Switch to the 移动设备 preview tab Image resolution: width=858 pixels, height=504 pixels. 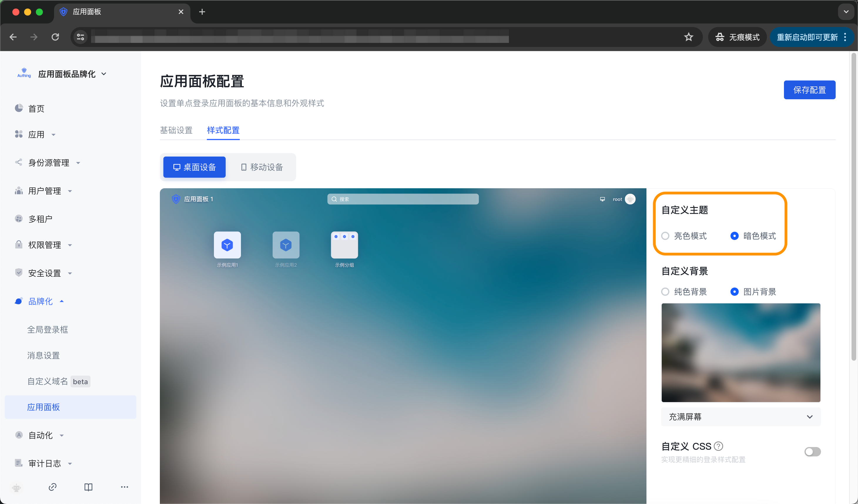[x=262, y=167]
